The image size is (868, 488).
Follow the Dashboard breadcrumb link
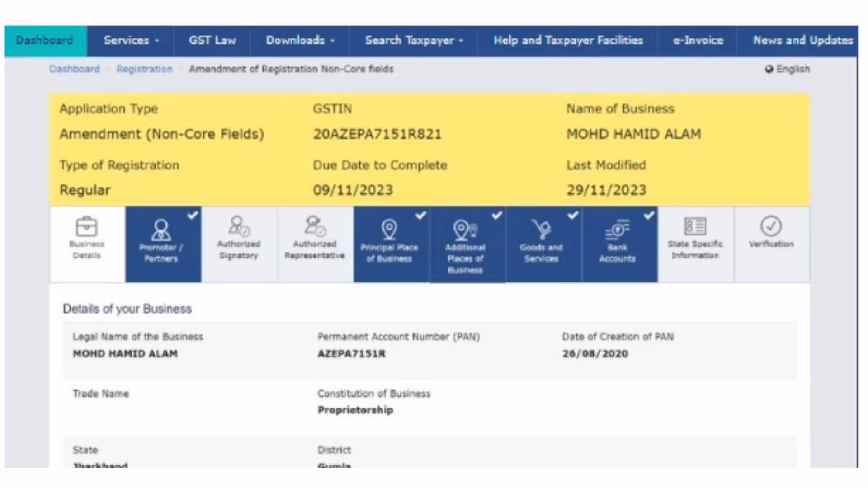pos(75,69)
